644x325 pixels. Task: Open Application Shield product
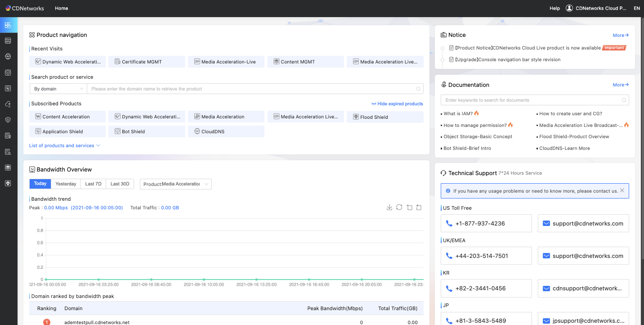67,131
